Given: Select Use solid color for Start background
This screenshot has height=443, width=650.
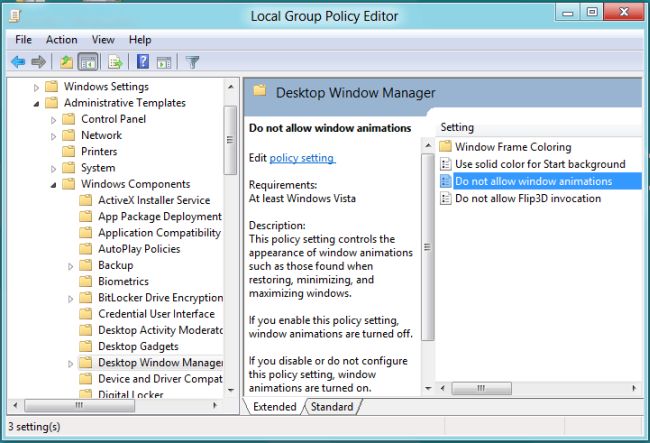Looking at the screenshot, I should point(540,164).
